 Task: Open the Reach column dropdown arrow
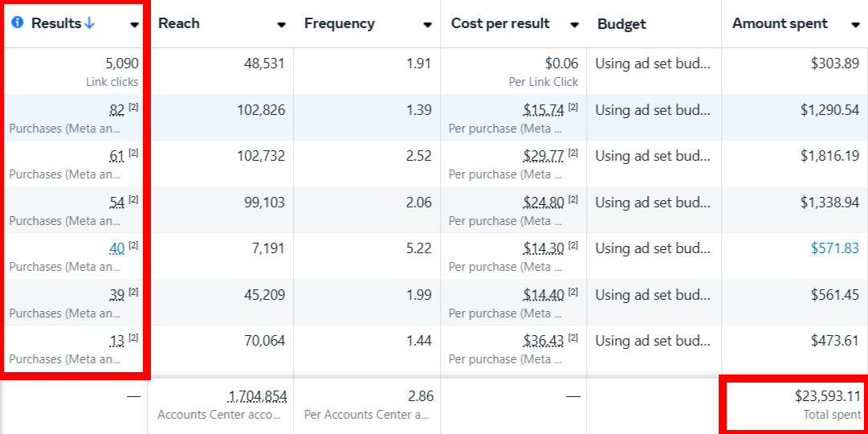coord(281,25)
